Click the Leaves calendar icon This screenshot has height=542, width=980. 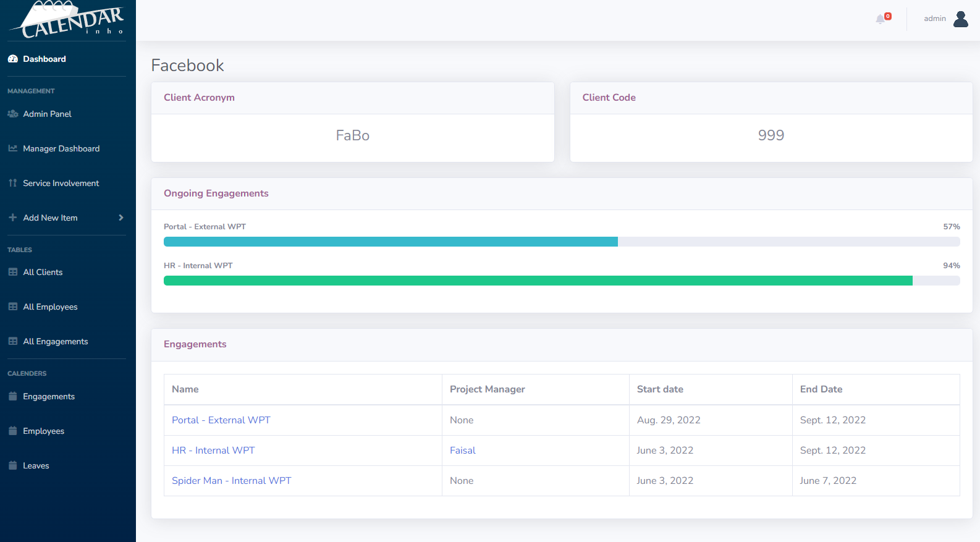pyautogui.click(x=13, y=465)
